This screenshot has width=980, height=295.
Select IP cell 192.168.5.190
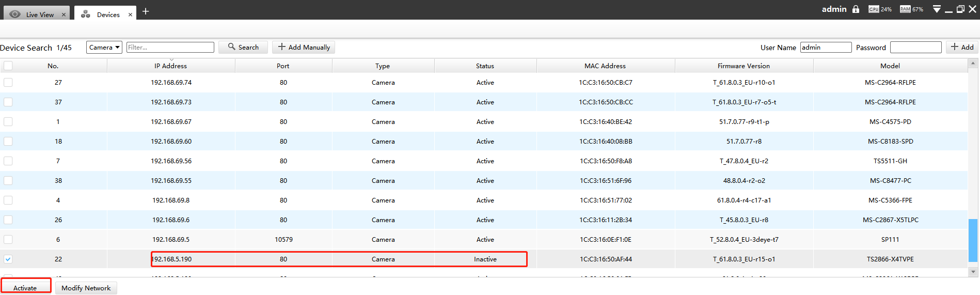pyautogui.click(x=171, y=259)
